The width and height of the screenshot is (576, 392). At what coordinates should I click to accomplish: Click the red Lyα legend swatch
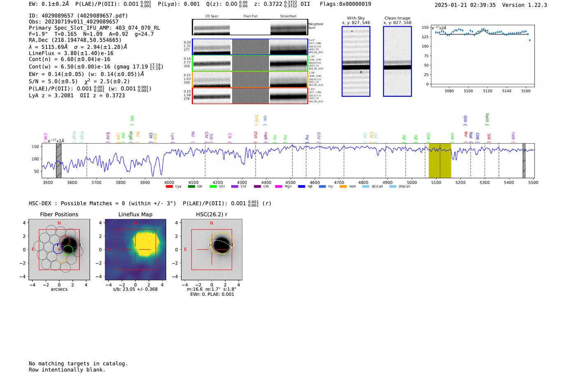(169, 187)
